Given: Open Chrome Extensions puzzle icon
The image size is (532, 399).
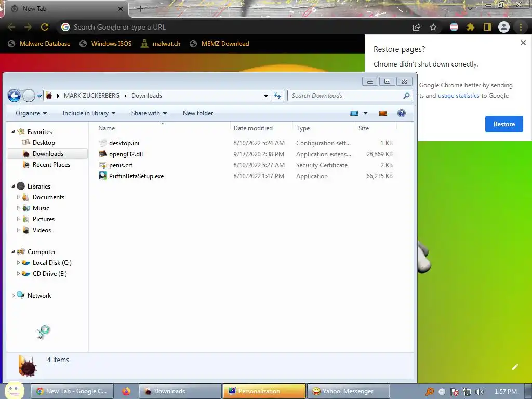Looking at the screenshot, I should pos(471,27).
